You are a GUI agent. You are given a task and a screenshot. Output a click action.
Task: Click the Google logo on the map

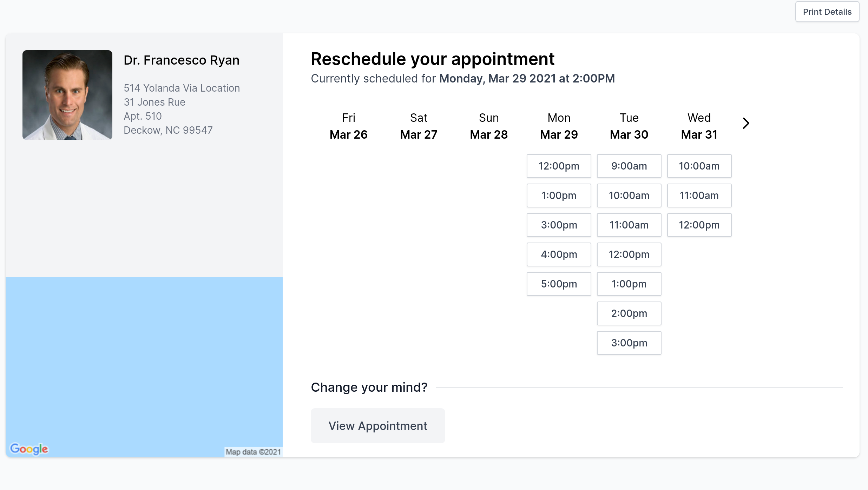coord(29,449)
